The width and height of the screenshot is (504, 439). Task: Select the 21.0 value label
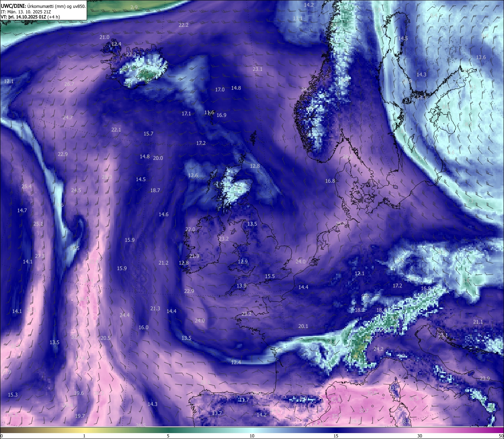point(104,37)
